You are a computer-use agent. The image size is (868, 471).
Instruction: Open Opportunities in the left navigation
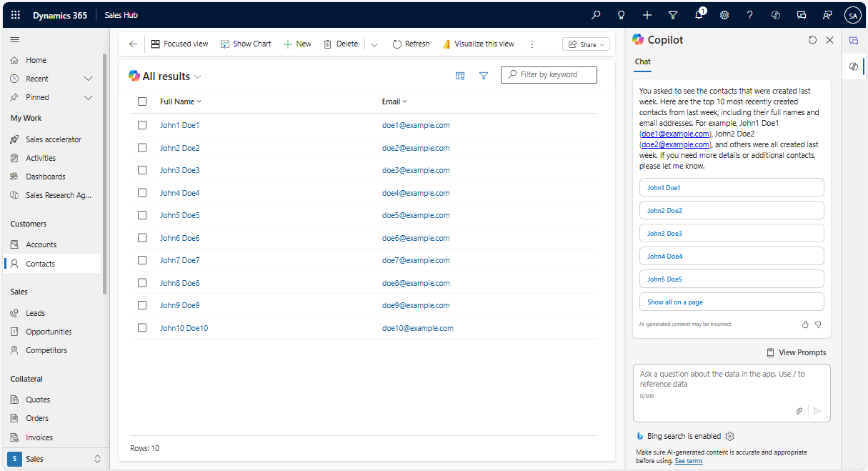coord(49,332)
